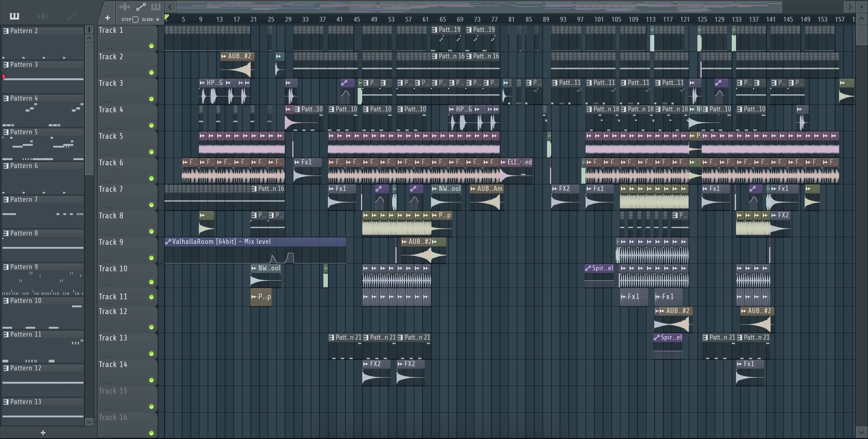Toggle the Track 9 mute light
This screenshot has height=439, width=868.
pos(151,258)
